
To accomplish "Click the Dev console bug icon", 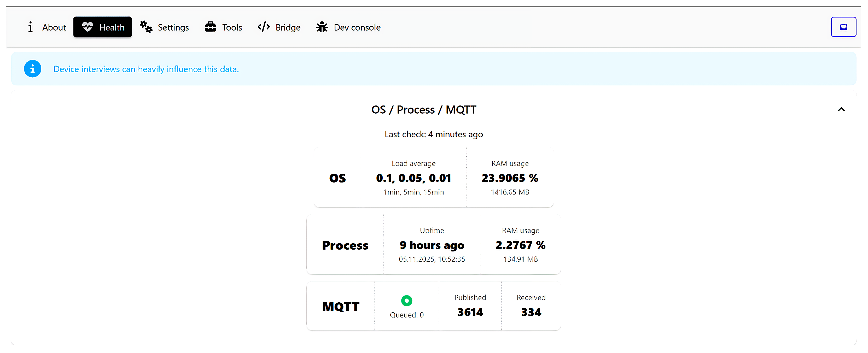I will [x=322, y=27].
